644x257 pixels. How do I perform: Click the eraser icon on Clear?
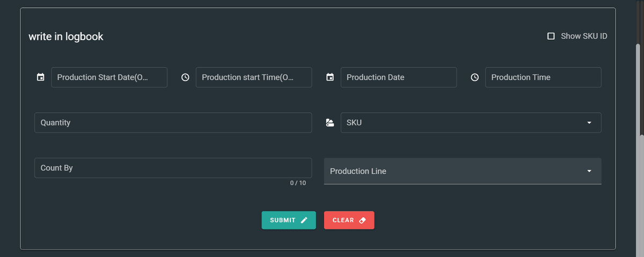(362, 220)
